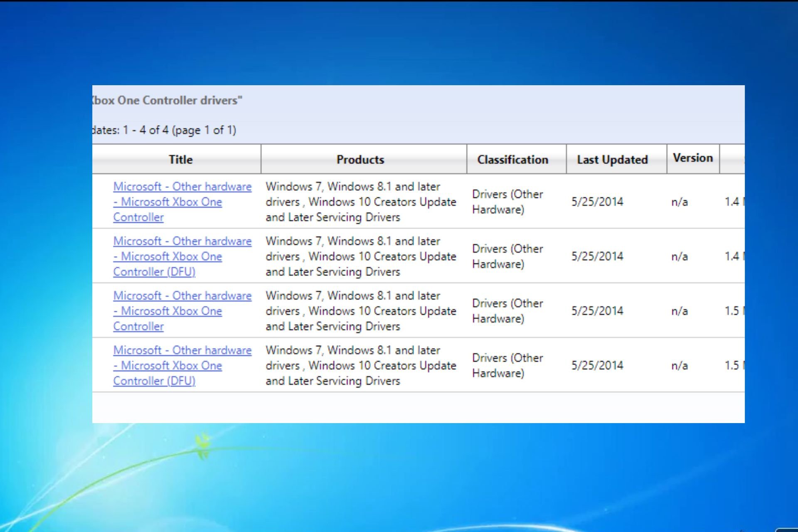Sort by the Last Updated column header
This screenshot has width=798, height=532.
[612, 160]
